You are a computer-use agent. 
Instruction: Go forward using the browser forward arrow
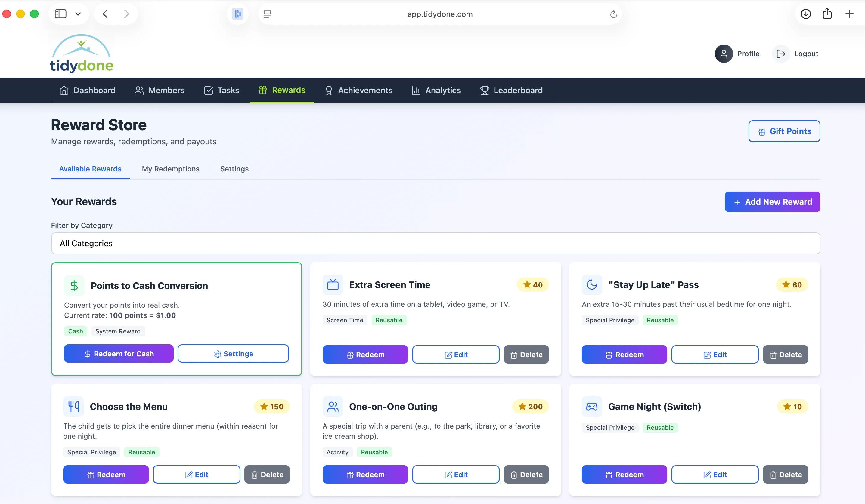[x=126, y=14]
